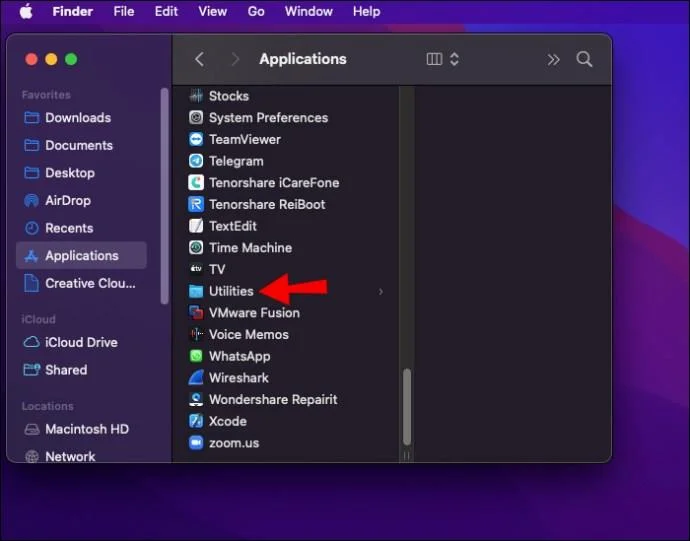This screenshot has width=690, height=541.
Task: Select the Stocks app icon
Action: [x=196, y=96]
